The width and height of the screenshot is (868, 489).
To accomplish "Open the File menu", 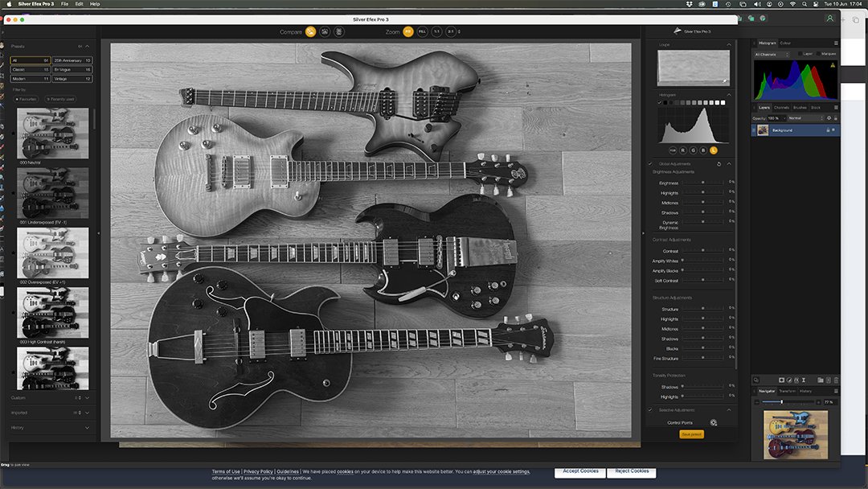I will coord(65,4).
